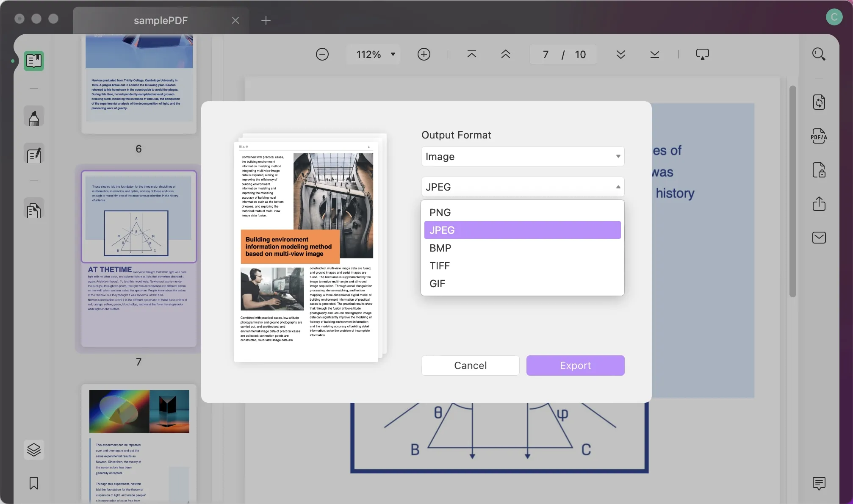Image resolution: width=853 pixels, height=504 pixels.
Task: Pick GIF from the format list
Action: pos(437,283)
